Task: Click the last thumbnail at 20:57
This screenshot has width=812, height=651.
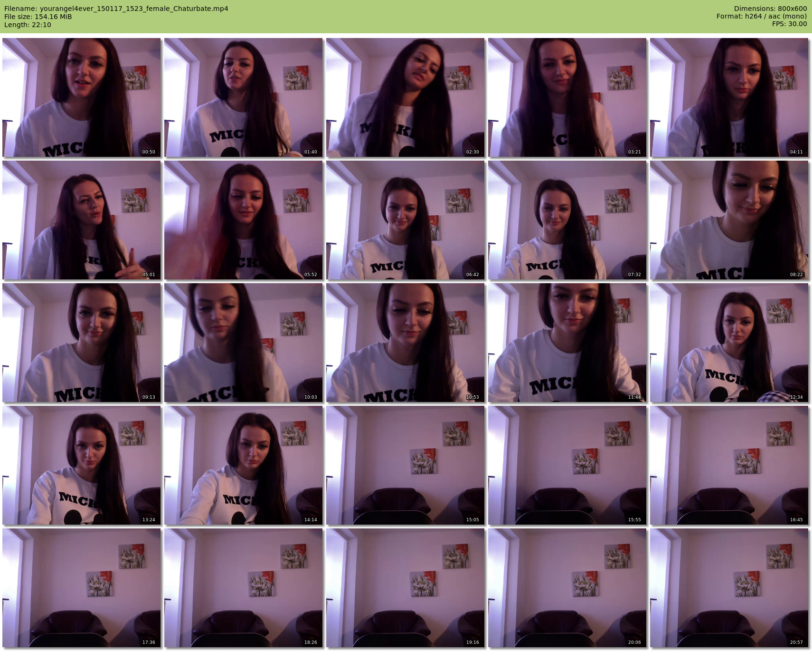Action: pos(729,588)
